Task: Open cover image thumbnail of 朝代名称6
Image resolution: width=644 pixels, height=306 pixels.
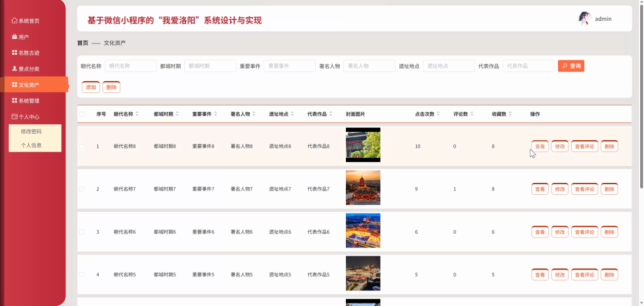Action: pyautogui.click(x=363, y=230)
